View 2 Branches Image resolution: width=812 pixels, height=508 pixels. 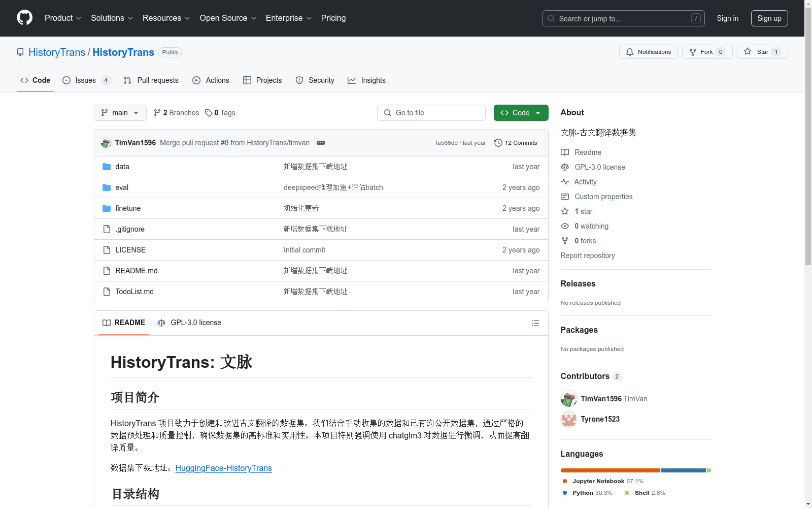tap(177, 113)
